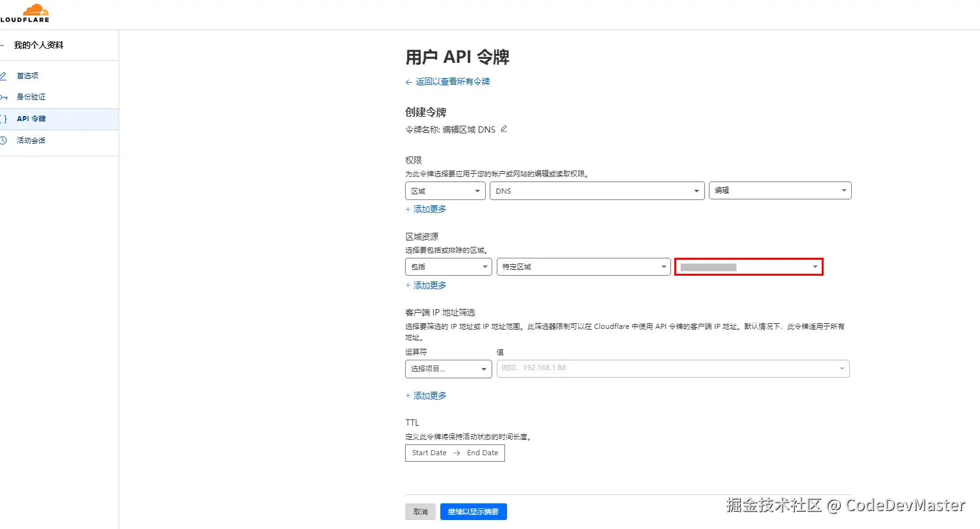Click the braces icon beside API 令牌
980x529 pixels.
pyautogui.click(x=4, y=119)
